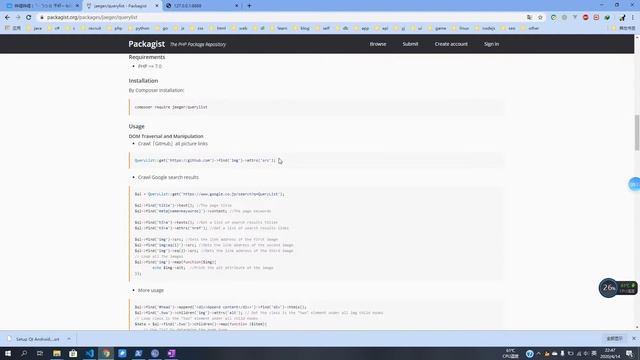This screenshot has width=640, height=360.
Task: Click the browser forward arrow
Action: (18, 18)
